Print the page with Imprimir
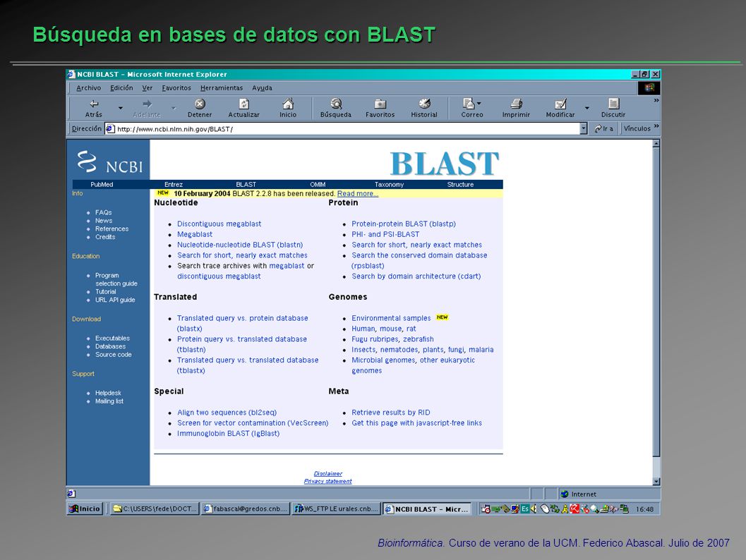This screenshot has height=560, width=746. (516, 108)
